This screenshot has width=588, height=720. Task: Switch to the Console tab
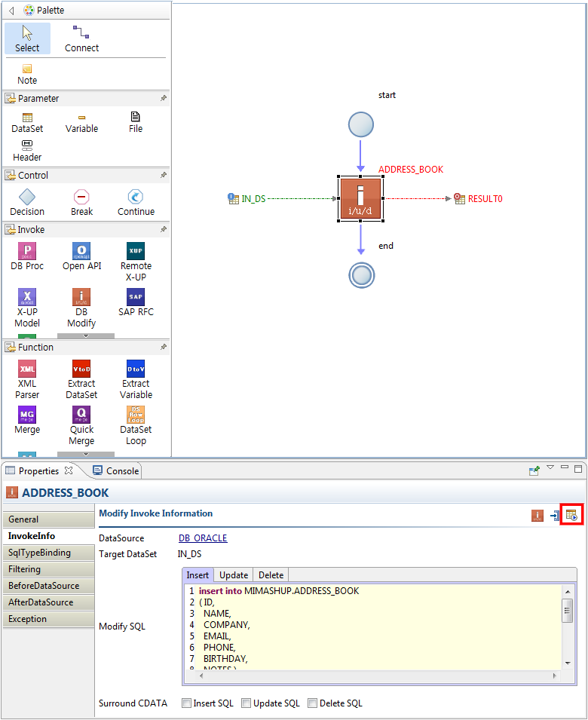[x=116, y=470]
